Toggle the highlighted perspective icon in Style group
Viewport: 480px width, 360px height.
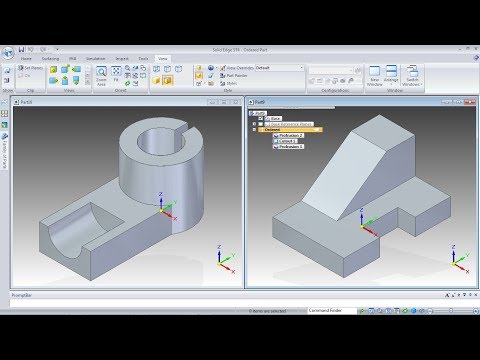pos(199,76)
